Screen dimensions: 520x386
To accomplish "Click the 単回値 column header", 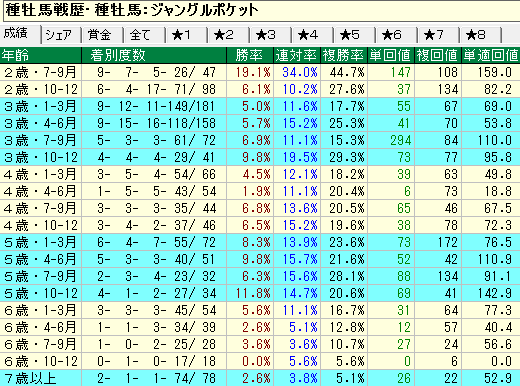I will tap(391, 55).
